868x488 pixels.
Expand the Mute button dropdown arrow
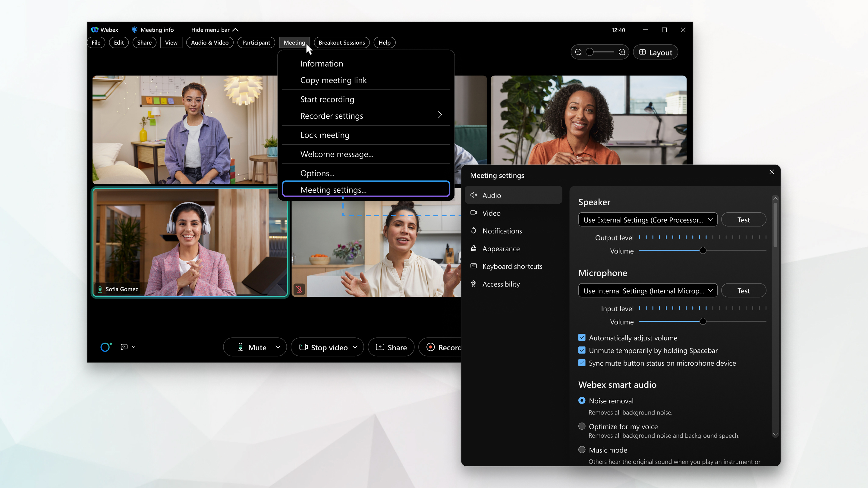coord(278,347)
